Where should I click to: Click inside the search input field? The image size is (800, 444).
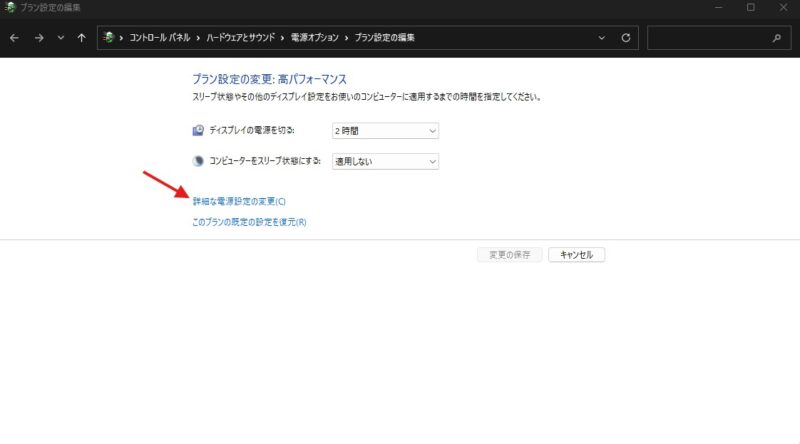(708, 38)
